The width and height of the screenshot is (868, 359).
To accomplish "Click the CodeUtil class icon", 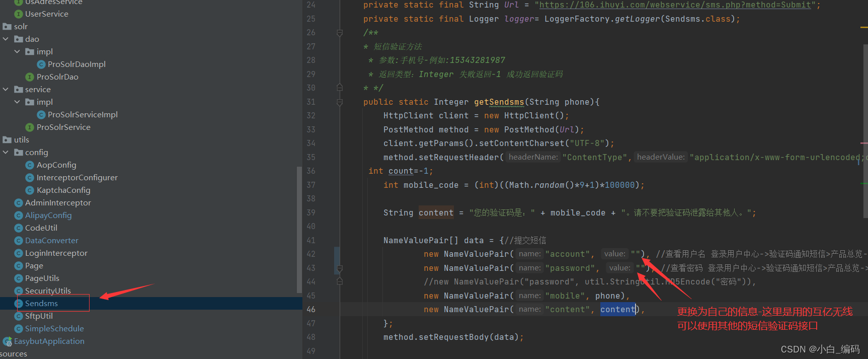I will 19,228.
